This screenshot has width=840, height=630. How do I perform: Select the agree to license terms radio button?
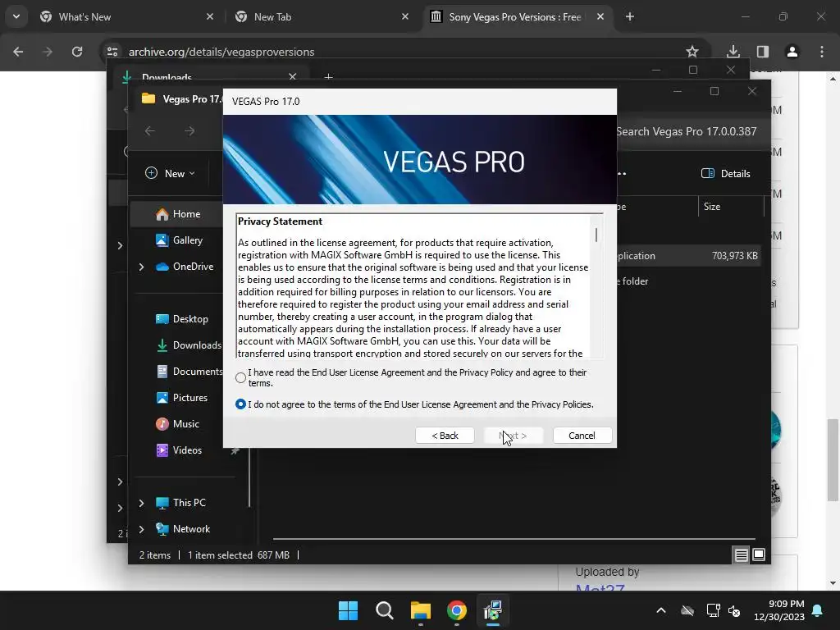click(x=240, y=377)
